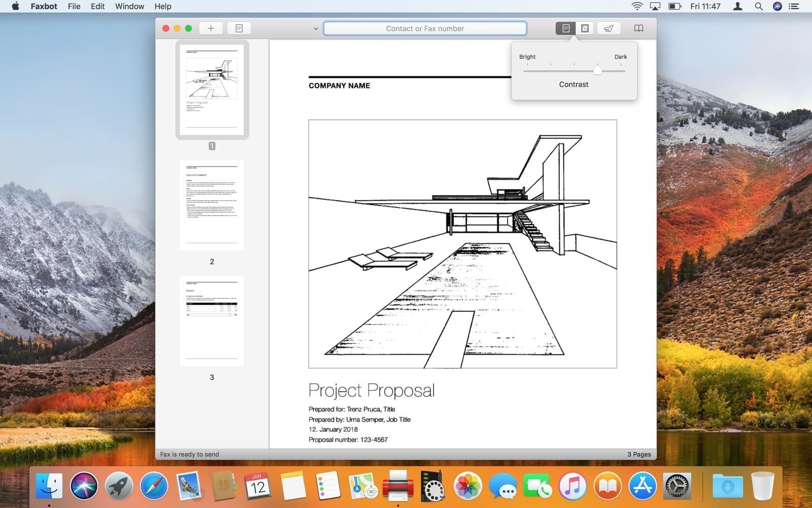The height and width of the screenshot is (508, 812).
Task: Expand the recipient dropdown chevron
Action: pos(316,29)
